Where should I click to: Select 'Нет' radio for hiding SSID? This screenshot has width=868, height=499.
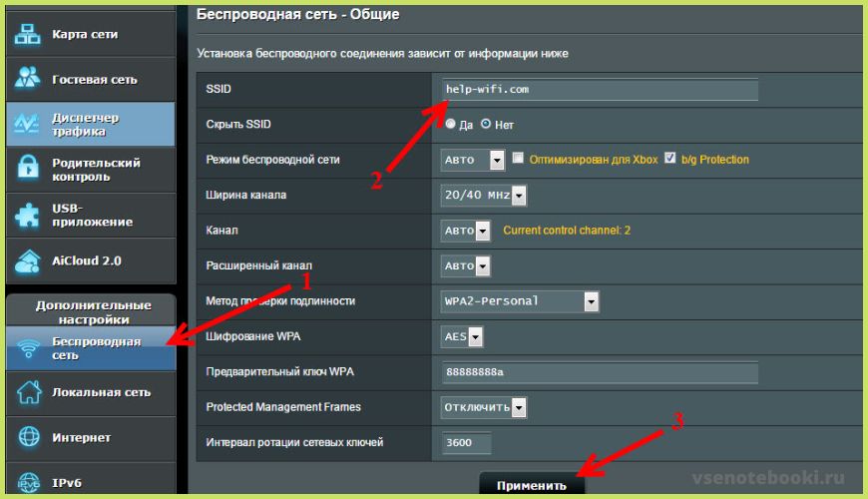pos(486,125)
